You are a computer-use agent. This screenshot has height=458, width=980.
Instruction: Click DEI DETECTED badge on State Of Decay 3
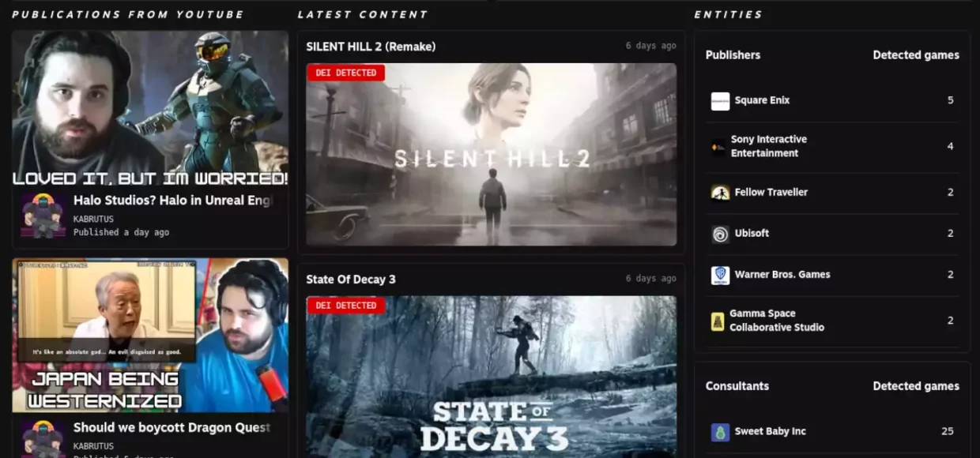click(x=345, y=305)
